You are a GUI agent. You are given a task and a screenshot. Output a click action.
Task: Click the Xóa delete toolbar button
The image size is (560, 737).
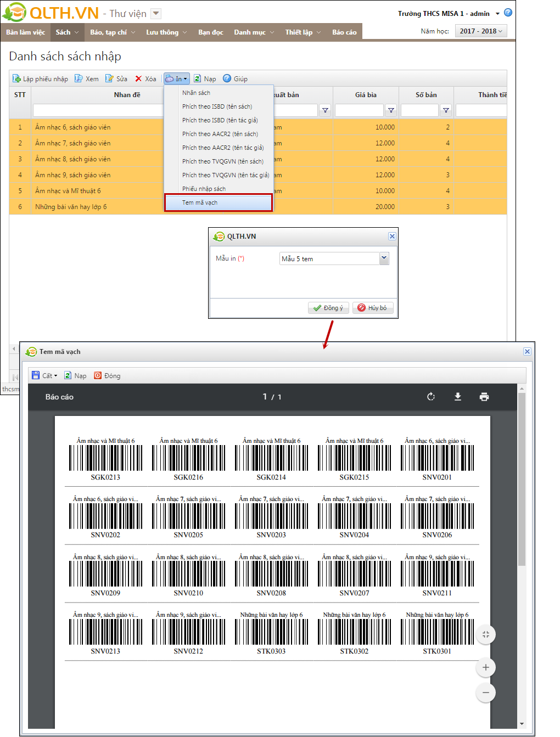pyautogui.click(x=145, y=78)
